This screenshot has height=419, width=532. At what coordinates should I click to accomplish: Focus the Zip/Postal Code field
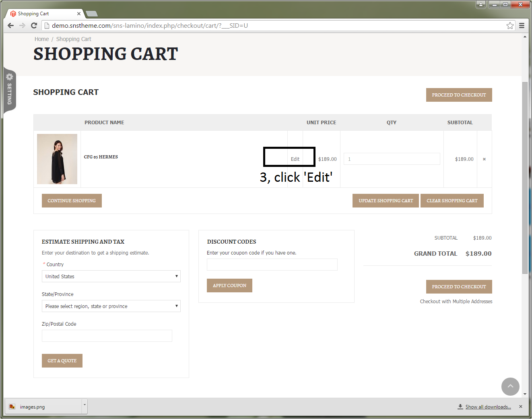coord(107,336)
